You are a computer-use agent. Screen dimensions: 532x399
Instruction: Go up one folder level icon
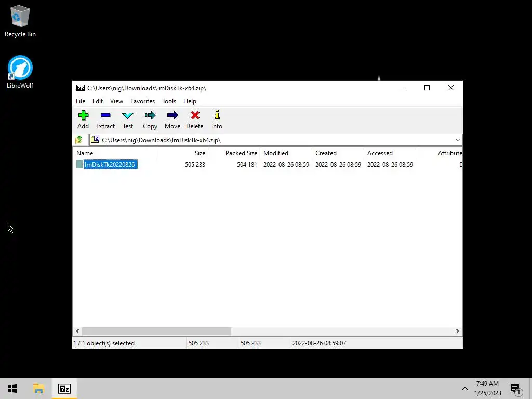coord(79,140)
